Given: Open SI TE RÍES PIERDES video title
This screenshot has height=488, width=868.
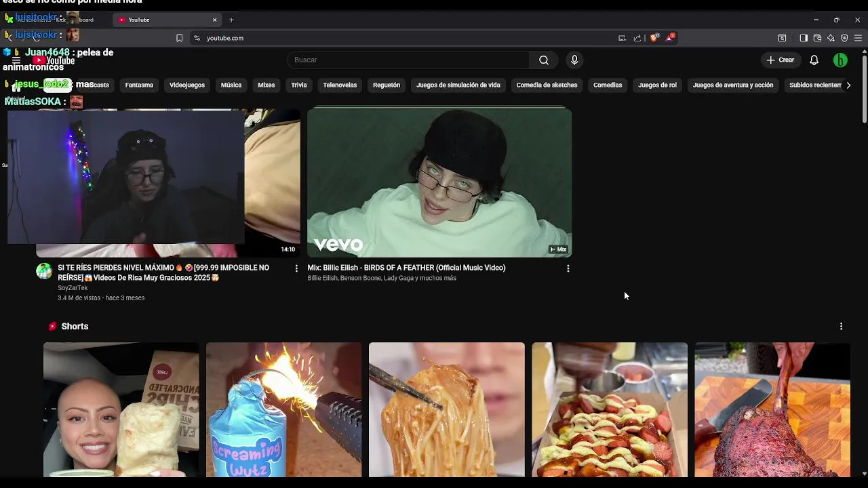Looking at the screenshot, I should [163, 272].
